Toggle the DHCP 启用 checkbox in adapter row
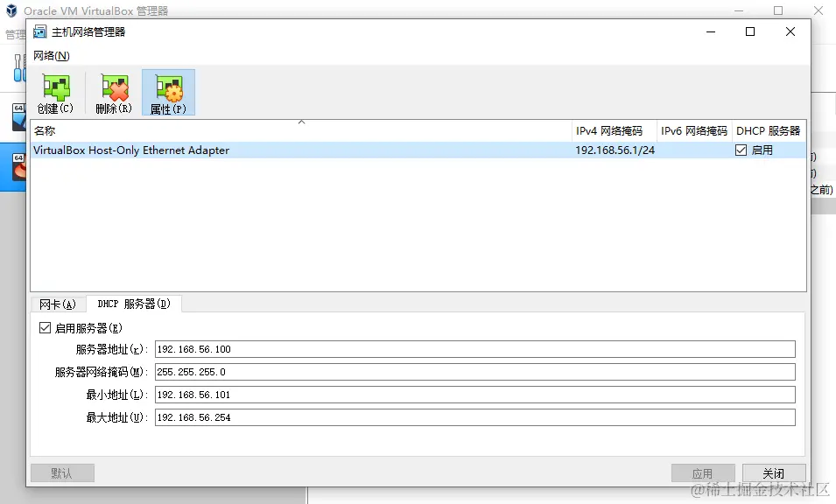 pos(741,150)
